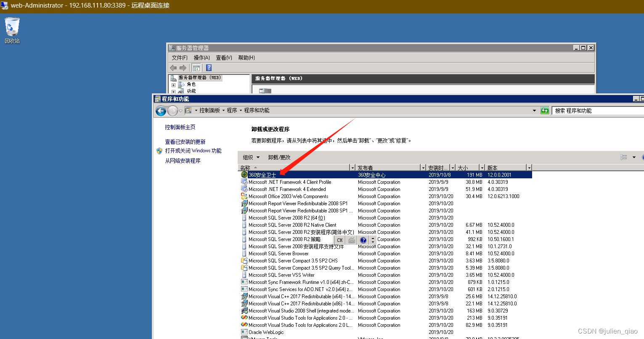
Task: Click publisher cell 360安全中心
Action: coord(371,175)
